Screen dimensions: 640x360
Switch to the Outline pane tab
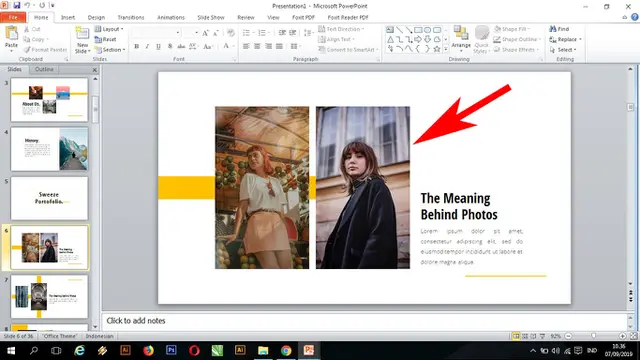(44, 69)
